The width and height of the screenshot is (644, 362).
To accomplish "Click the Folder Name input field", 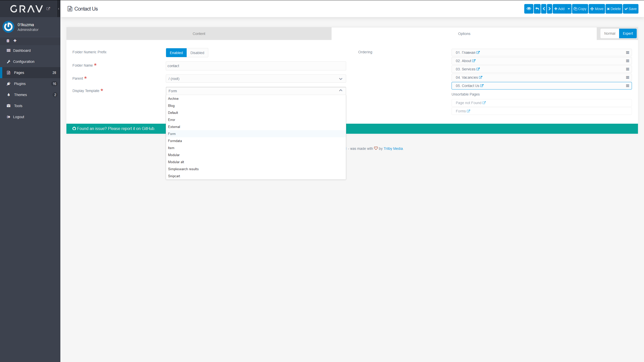I will coord(256,66).
